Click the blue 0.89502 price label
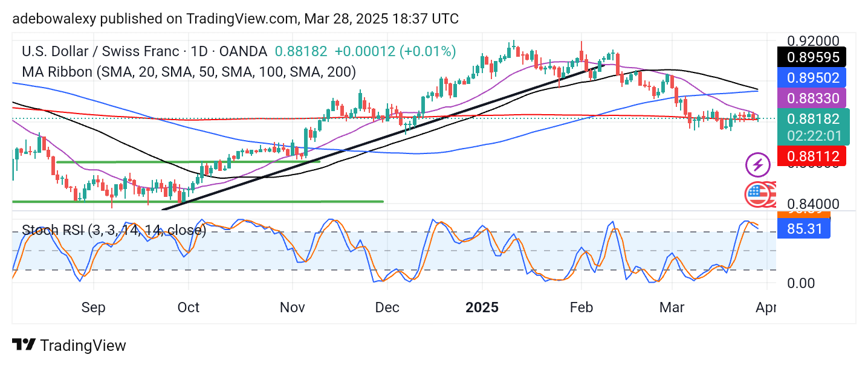The width and height of the screenshot is (868, 366). [x=812, y=77]
